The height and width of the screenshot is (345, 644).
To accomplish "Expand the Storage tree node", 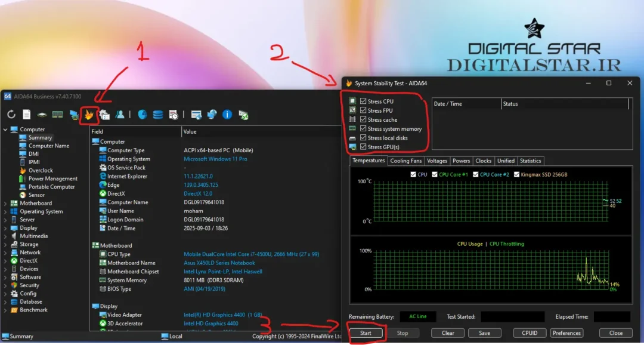I will pos(5,245).
